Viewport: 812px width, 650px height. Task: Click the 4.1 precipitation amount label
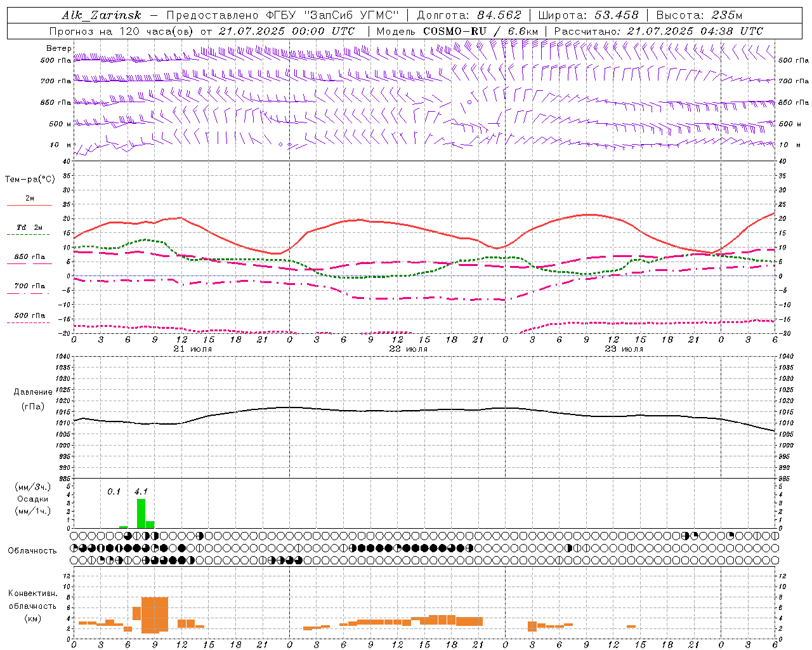pyautogui.click(x=141, y=491)
